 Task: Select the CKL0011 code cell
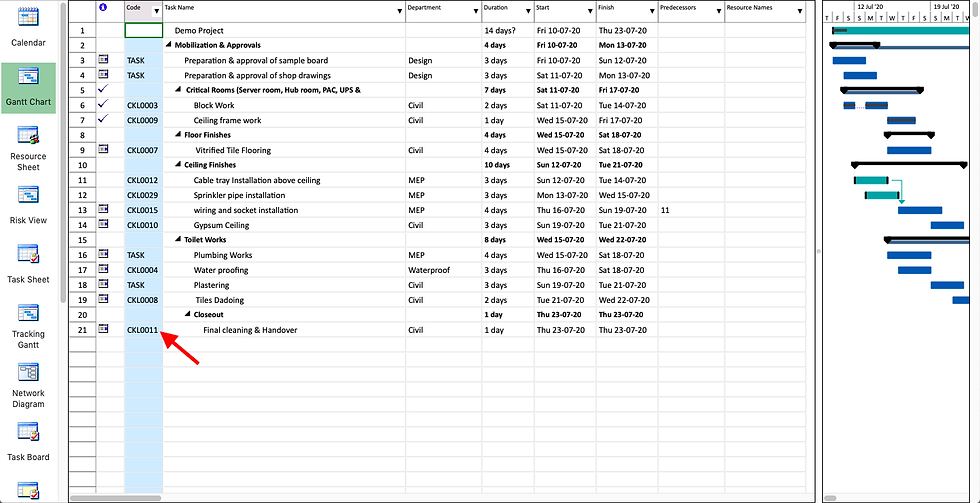pos(143,330)
